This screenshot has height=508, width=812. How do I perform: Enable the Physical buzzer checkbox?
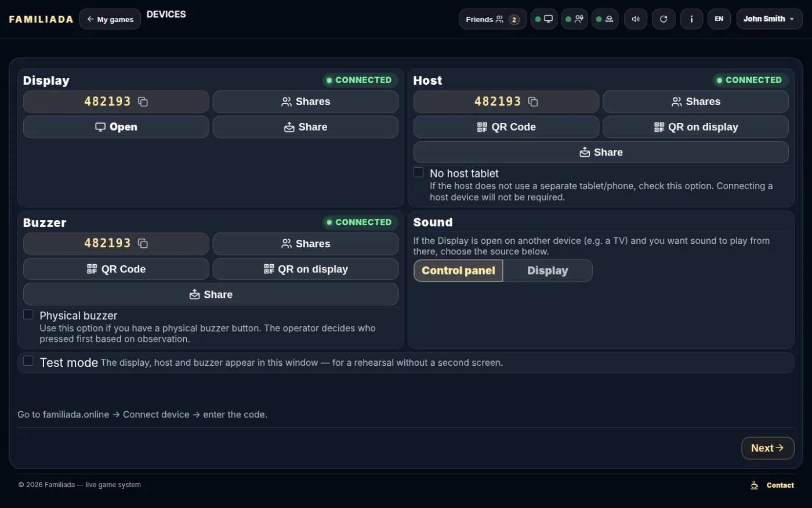point(28,315)
